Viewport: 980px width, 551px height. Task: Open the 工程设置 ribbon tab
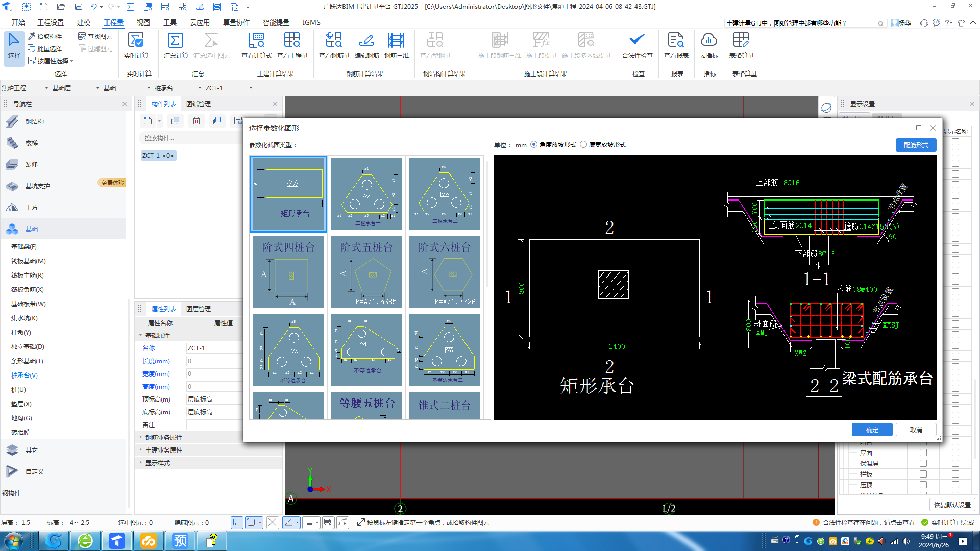point(51,22)
